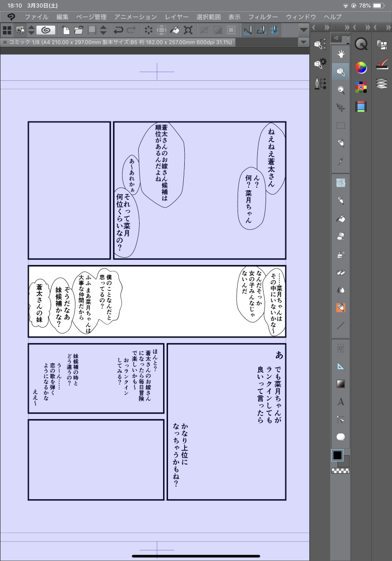The width and height of the screenshot is (392, 561).
Task: Click the Clear dotted-circle icon
Action: click(148, 30)
